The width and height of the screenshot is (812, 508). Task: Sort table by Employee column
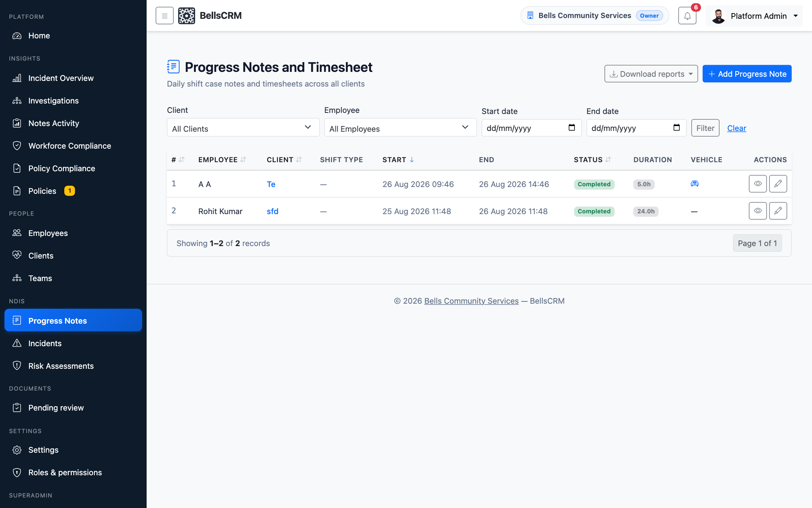222,160
